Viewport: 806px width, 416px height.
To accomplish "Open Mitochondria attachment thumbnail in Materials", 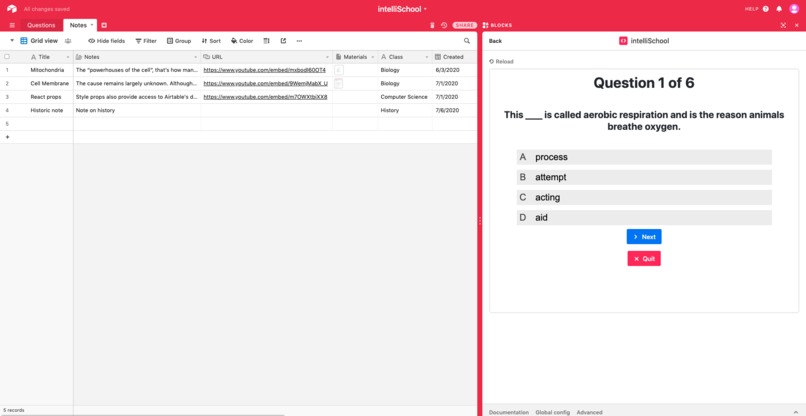I will click(339, 70).
